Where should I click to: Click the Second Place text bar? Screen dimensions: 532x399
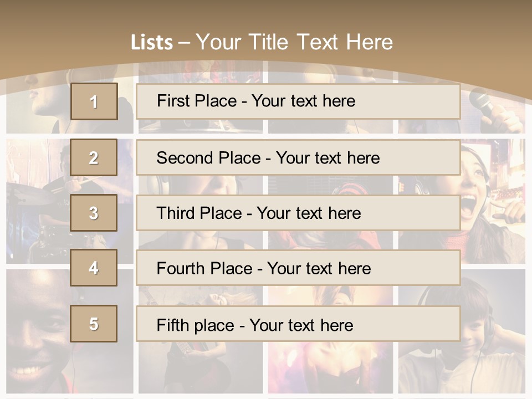pyautogui.click(x=298, y=158)
